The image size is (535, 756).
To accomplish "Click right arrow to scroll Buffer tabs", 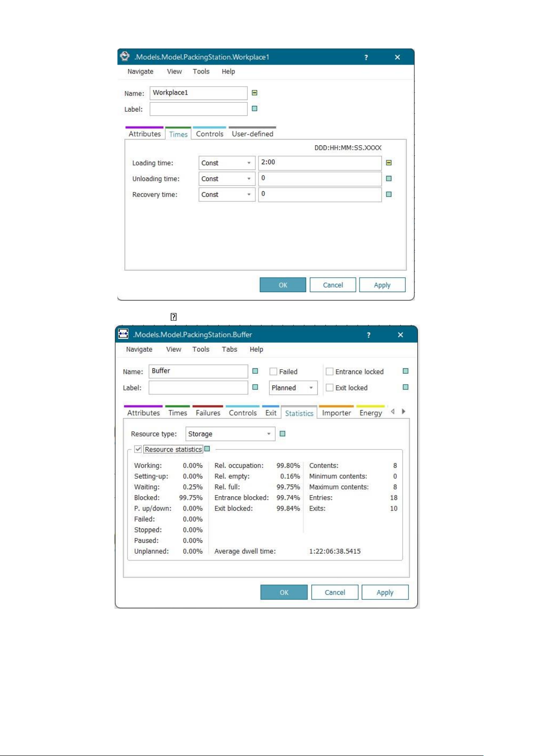I will click(x=403, y=411).
